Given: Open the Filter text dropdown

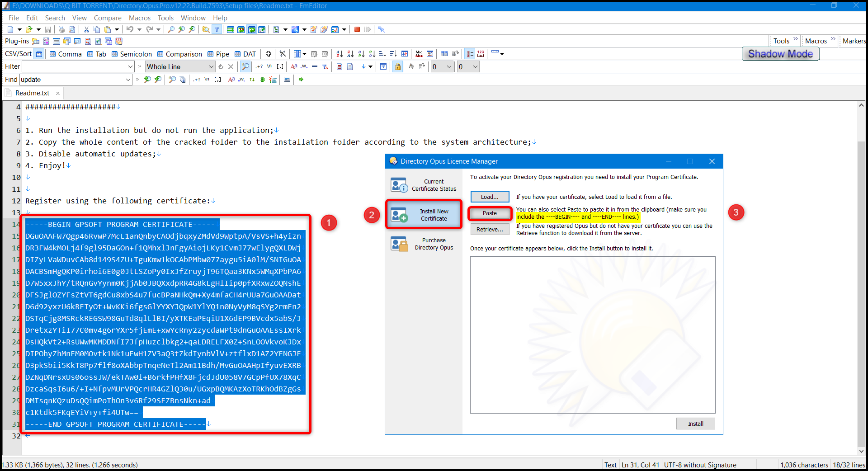Looking at the screenshot, I should [x=130, y=66].
